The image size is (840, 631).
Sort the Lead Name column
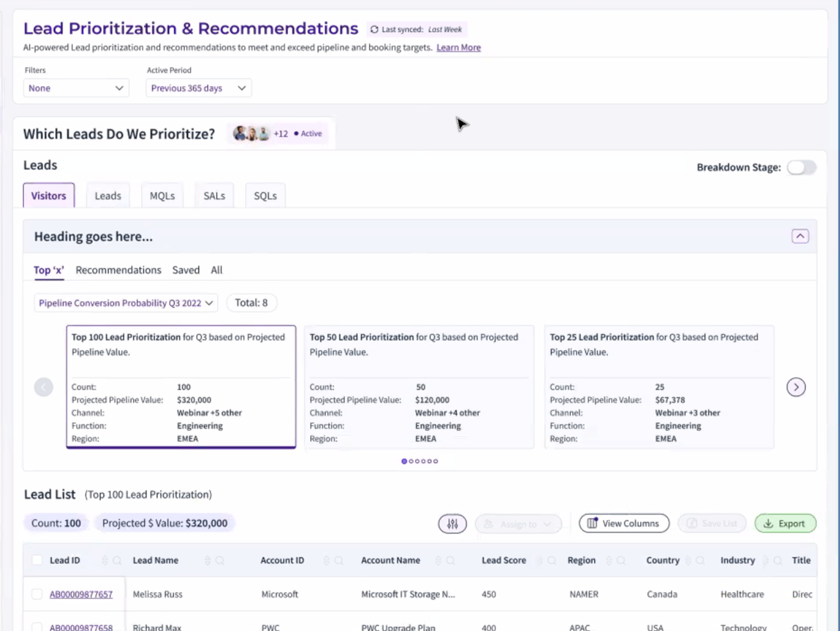208,560
